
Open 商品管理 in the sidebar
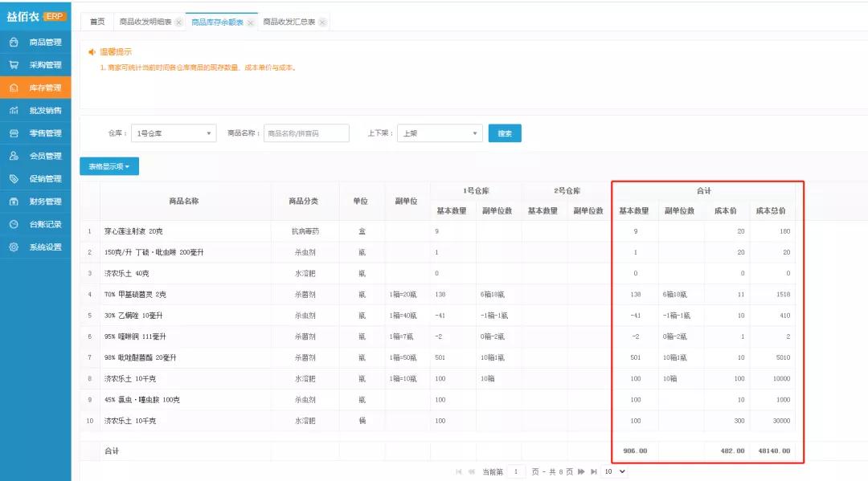pos(44,42)
